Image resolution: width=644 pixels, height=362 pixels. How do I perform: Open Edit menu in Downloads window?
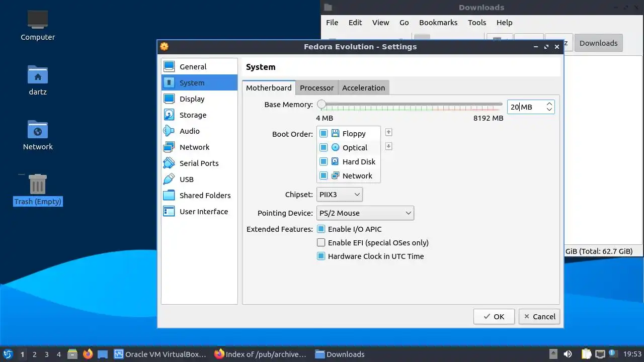(355, 23)
